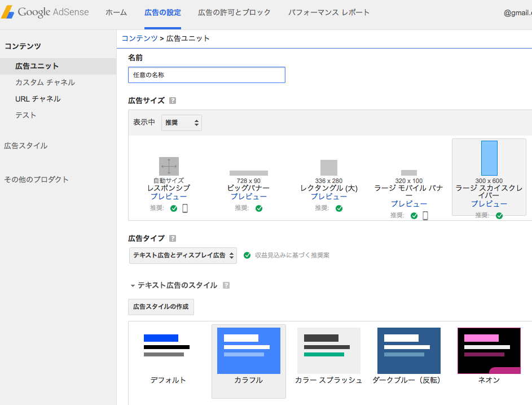532x405 pixels.
Task: Open the テキスト広告とディスプレイ広告 dropdown
Action: click(183, 255)
